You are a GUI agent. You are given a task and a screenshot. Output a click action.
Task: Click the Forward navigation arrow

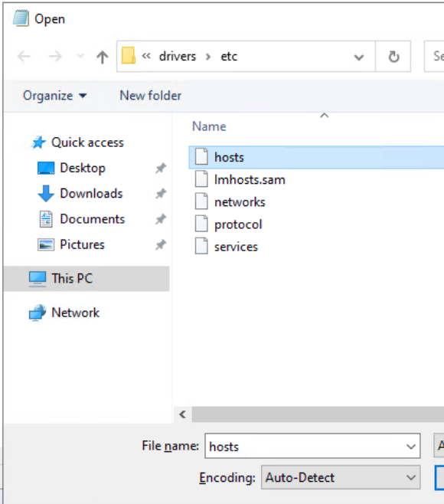pos(54,57)
